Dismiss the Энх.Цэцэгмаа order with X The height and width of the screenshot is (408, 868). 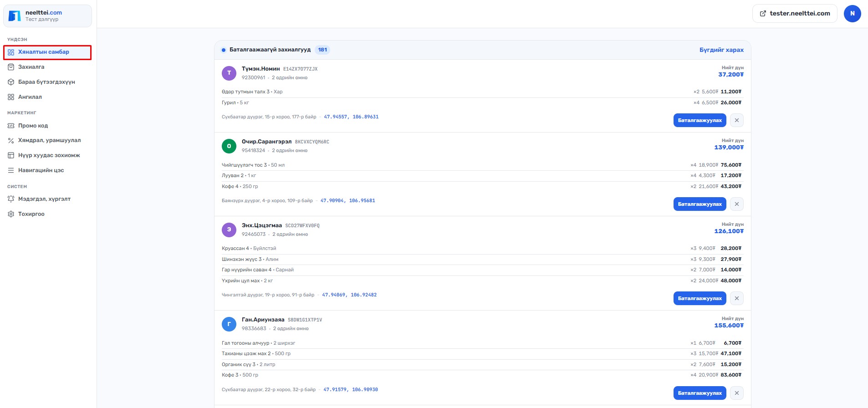pyautogui.click(x=736, y=298)
